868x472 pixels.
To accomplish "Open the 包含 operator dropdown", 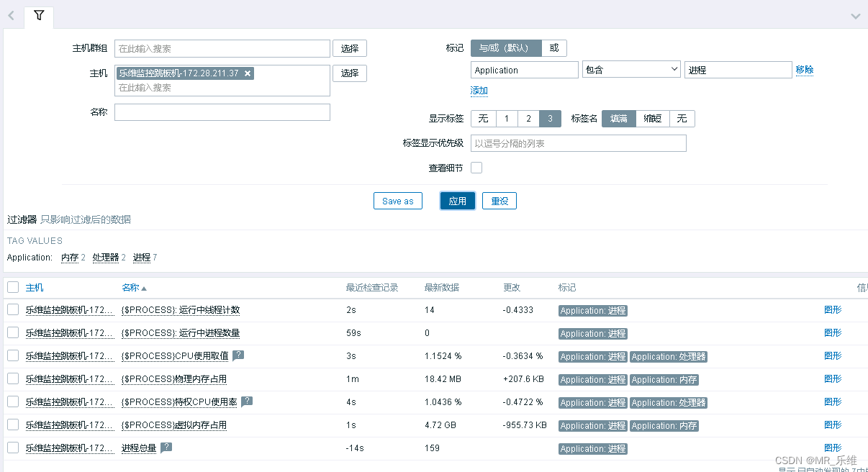I will point(631,70).
